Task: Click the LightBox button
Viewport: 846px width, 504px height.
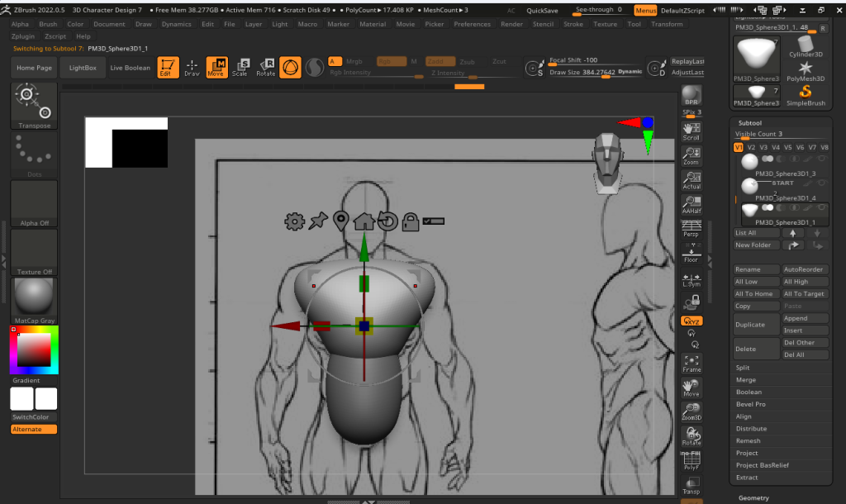Action: tap(83, 68)
